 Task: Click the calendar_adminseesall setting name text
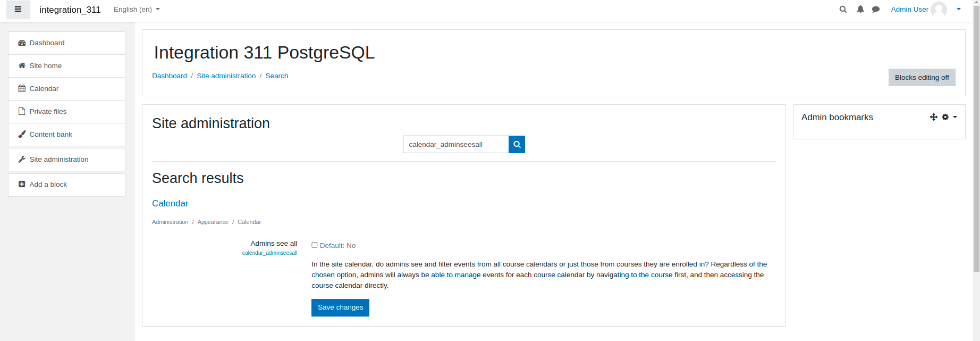[270, 253]
